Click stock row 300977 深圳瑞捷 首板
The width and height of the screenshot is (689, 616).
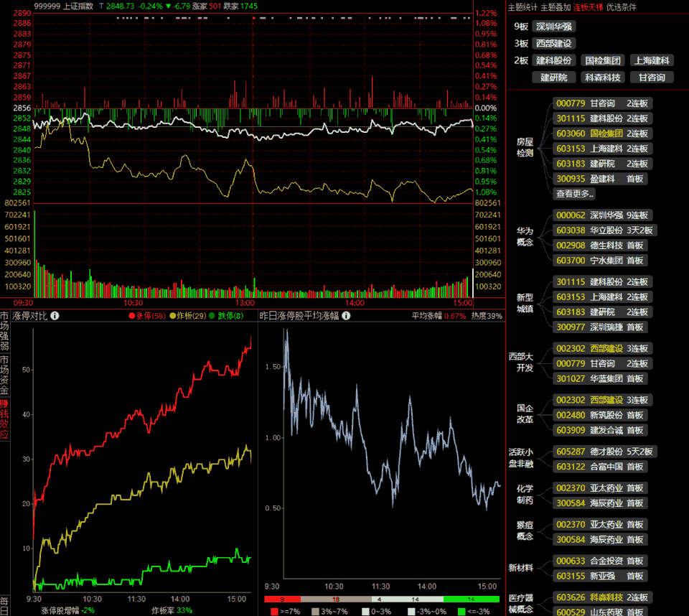click(600, 327)
